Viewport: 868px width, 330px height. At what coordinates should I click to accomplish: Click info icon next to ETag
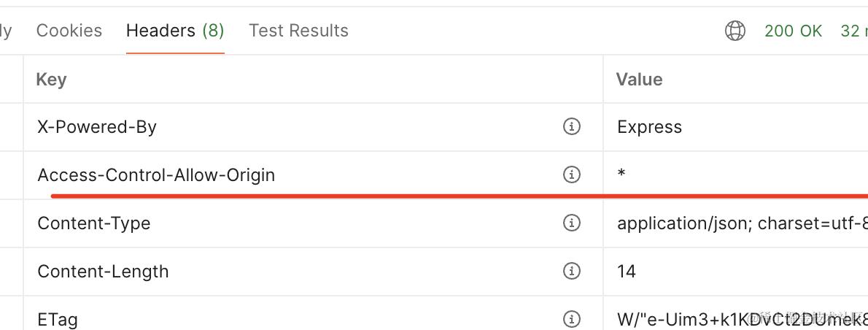click(x=572, y=319)
